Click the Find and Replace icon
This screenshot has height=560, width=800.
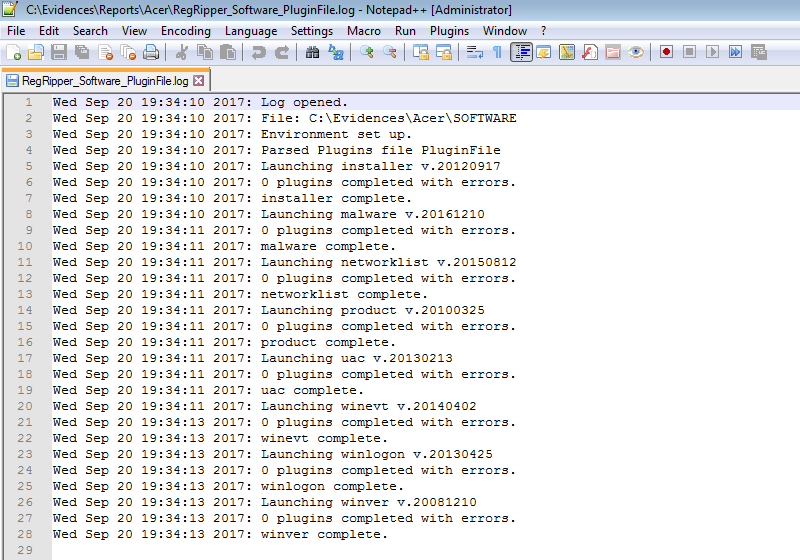[x=336, y=52]
